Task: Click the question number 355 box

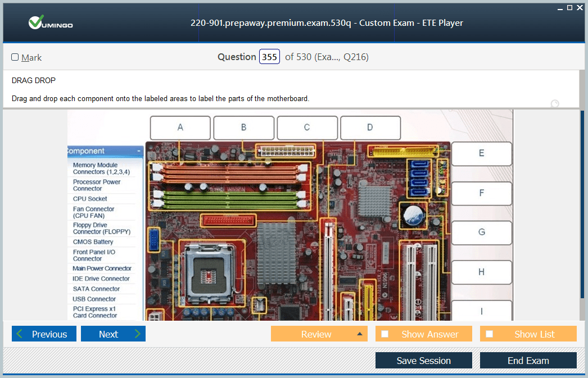Action: 269,57
